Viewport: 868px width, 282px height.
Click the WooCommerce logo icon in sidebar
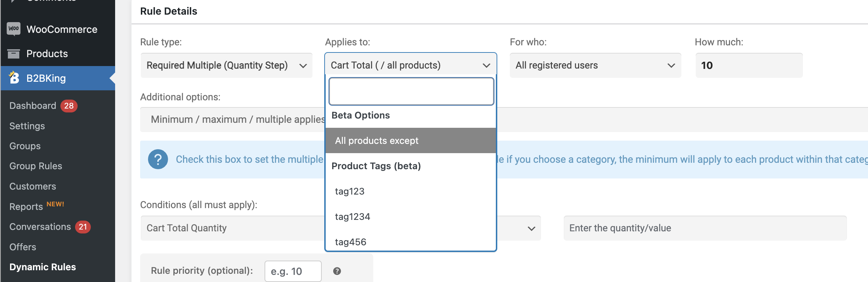[14, 29]
